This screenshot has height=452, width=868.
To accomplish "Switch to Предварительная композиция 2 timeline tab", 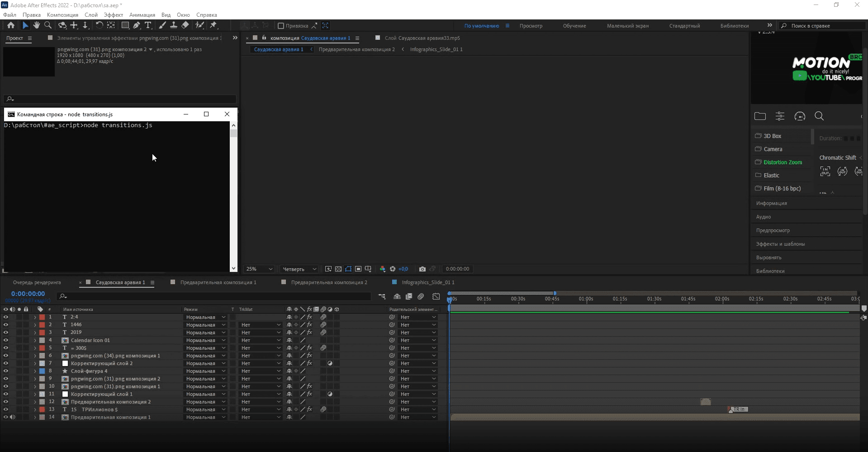I will [x=329, y=282].
